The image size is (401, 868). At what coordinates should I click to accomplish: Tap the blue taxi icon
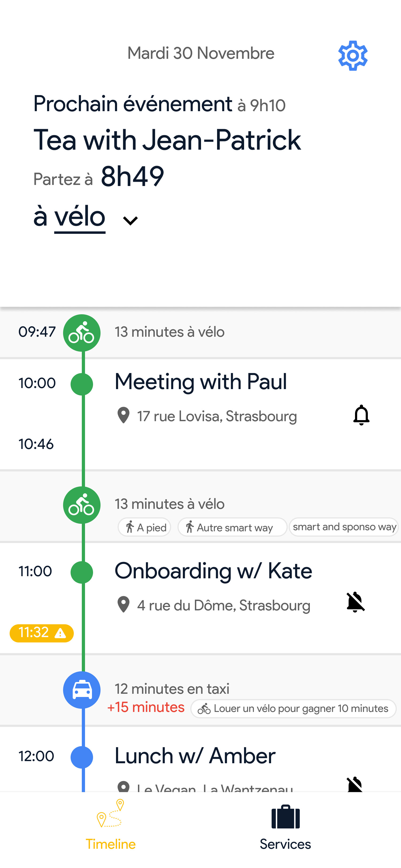tap(82, 690)
